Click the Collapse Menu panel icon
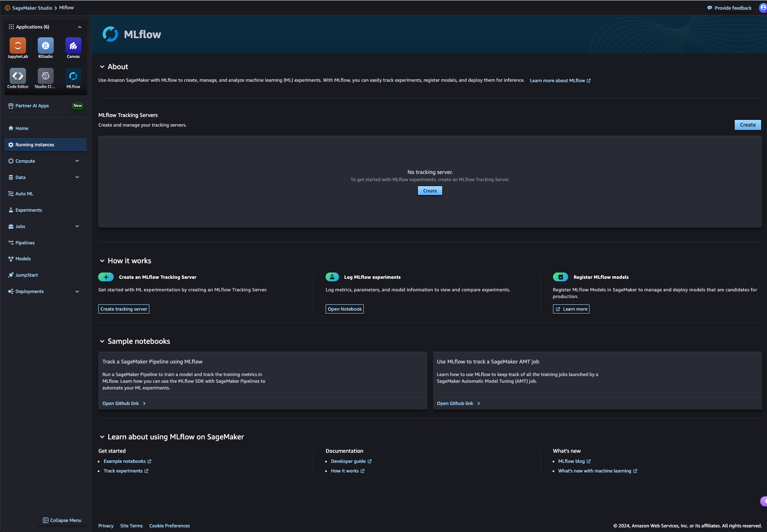 (46, 520)
